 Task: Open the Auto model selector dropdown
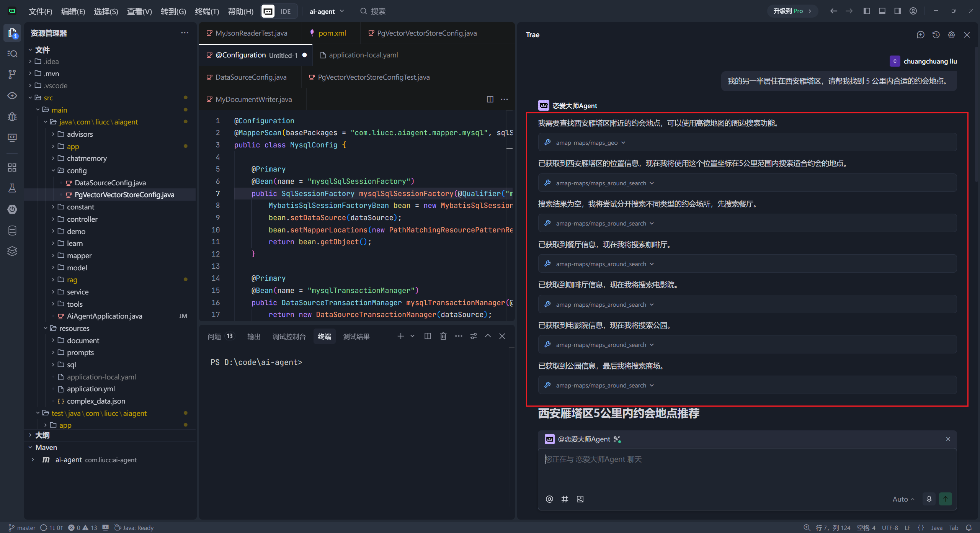click(903, 499)
